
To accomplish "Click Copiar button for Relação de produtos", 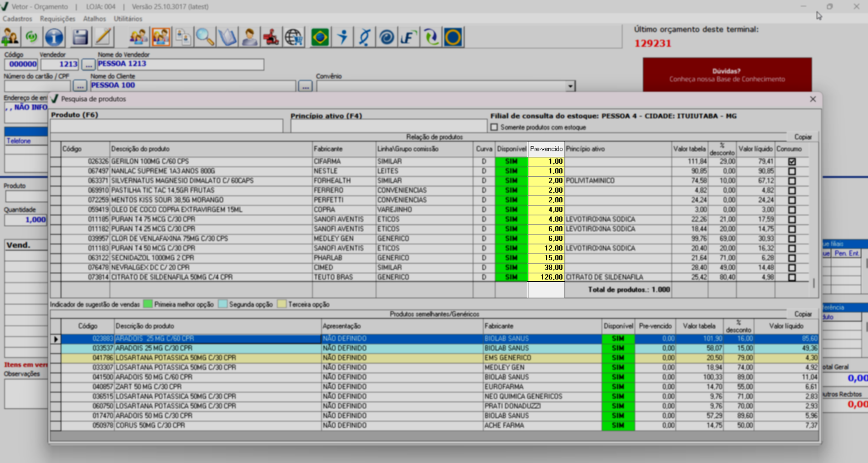I will point(803,137).
